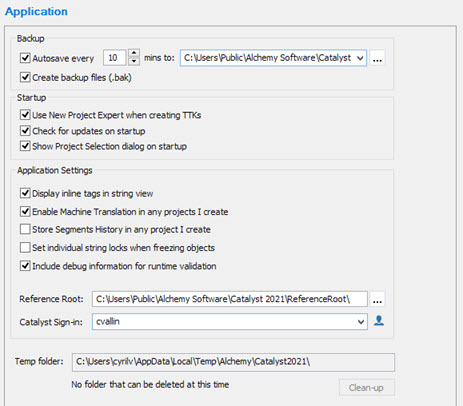Image resolution: width=463 pixels, height=406 pixels.
Task: Decrease autosave minutes with down arrow
Action: pyautogui.click(x=134, y=61)
